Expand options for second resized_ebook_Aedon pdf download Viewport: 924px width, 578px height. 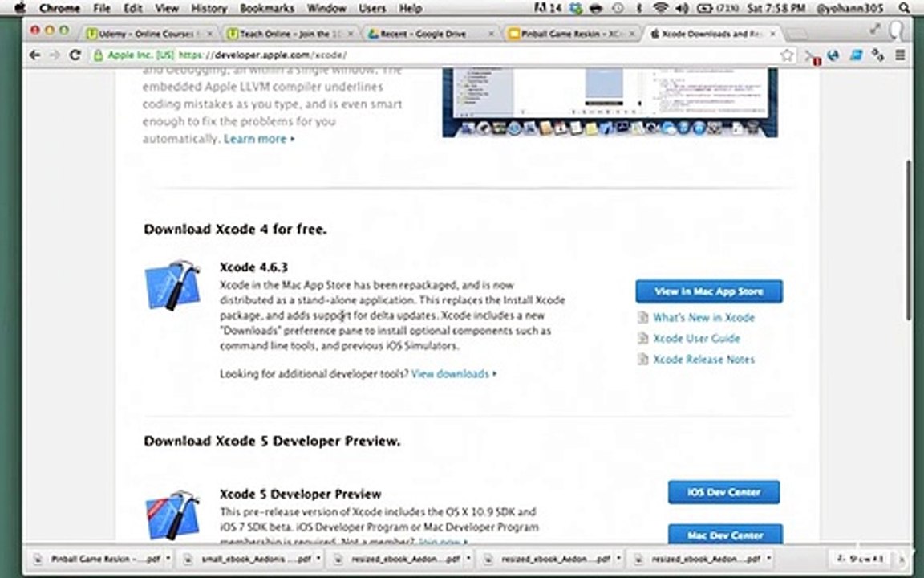click(618, 558)
